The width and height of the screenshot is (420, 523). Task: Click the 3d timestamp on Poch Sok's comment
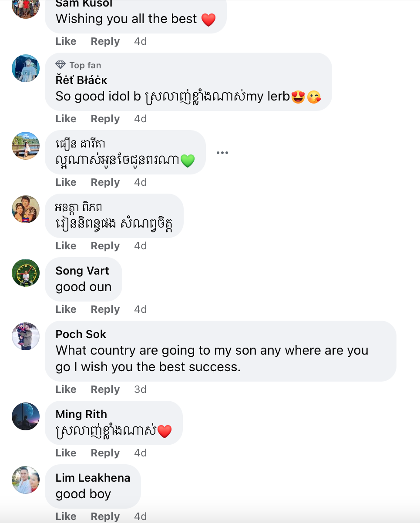[x=140, y=389]
